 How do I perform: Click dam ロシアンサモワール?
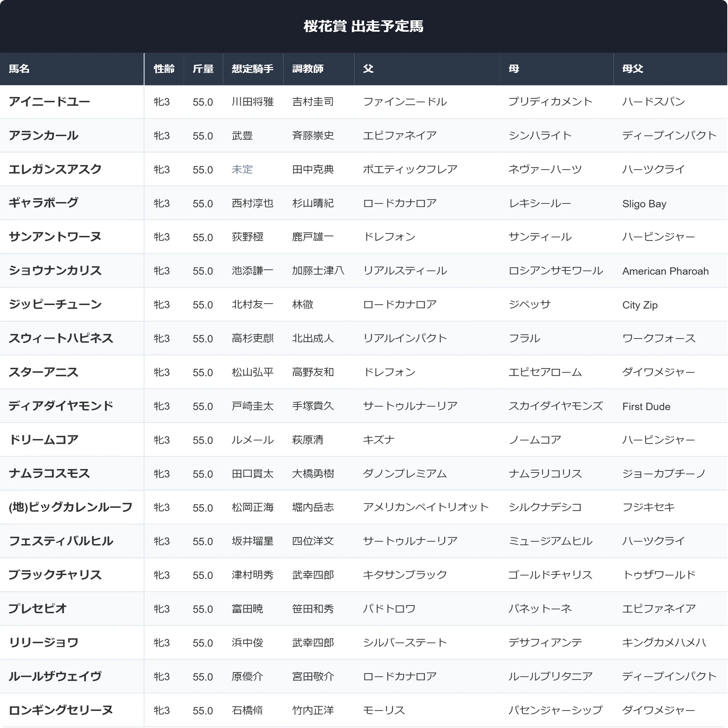click(556, 270)
